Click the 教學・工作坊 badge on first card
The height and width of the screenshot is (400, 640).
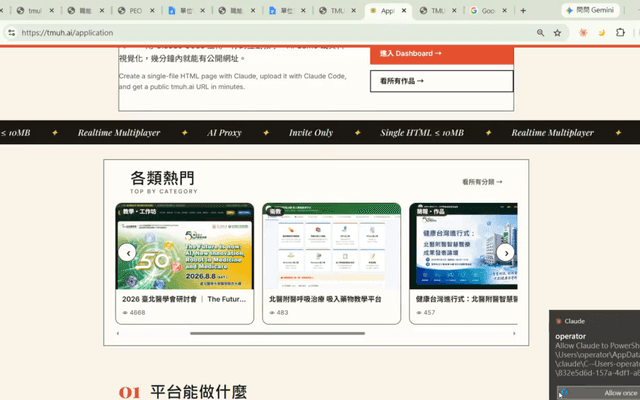[139, 211]
